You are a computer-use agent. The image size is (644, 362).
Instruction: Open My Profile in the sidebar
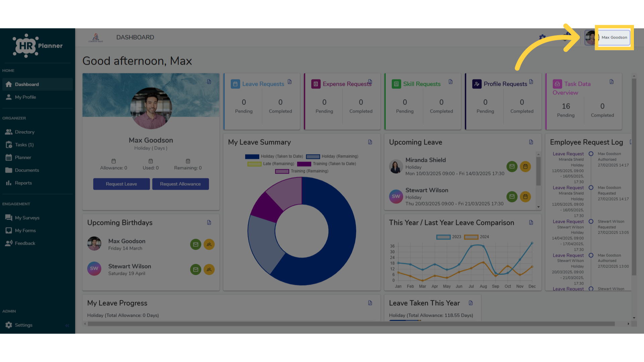pos(37,97)
